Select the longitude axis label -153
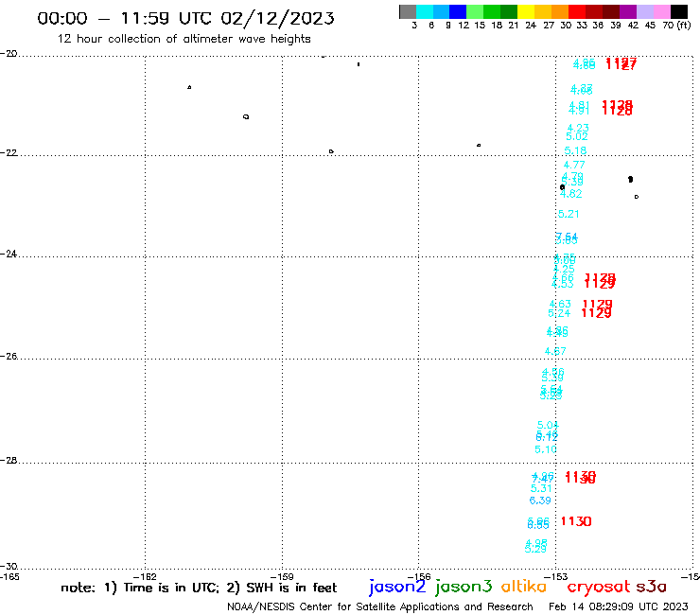 556,576
